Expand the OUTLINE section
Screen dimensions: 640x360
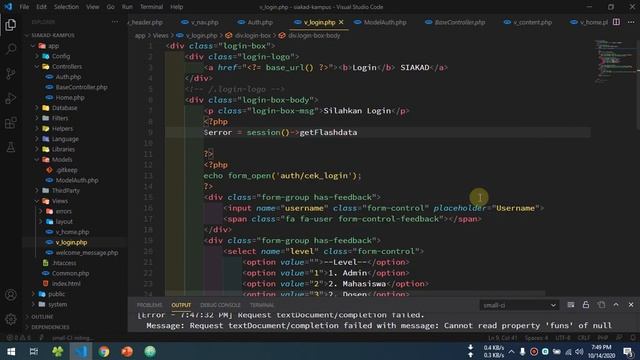pyautogui.click(x=42, y=317)
